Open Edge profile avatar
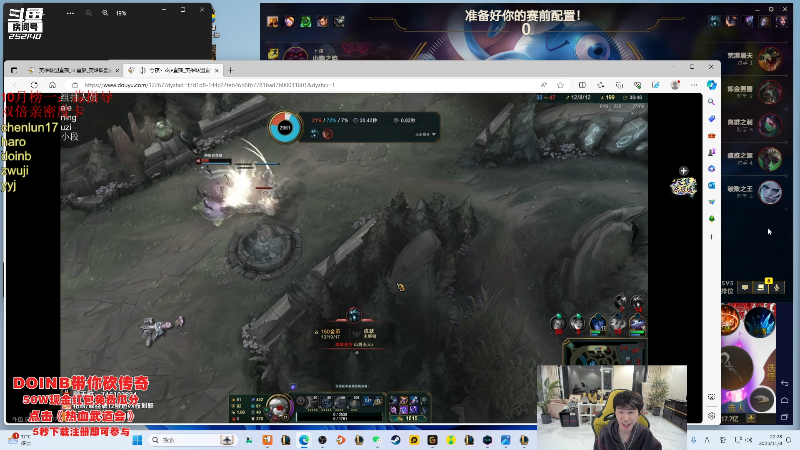The image size is (800, 450). pyautogui.click(x=675, y=85)
